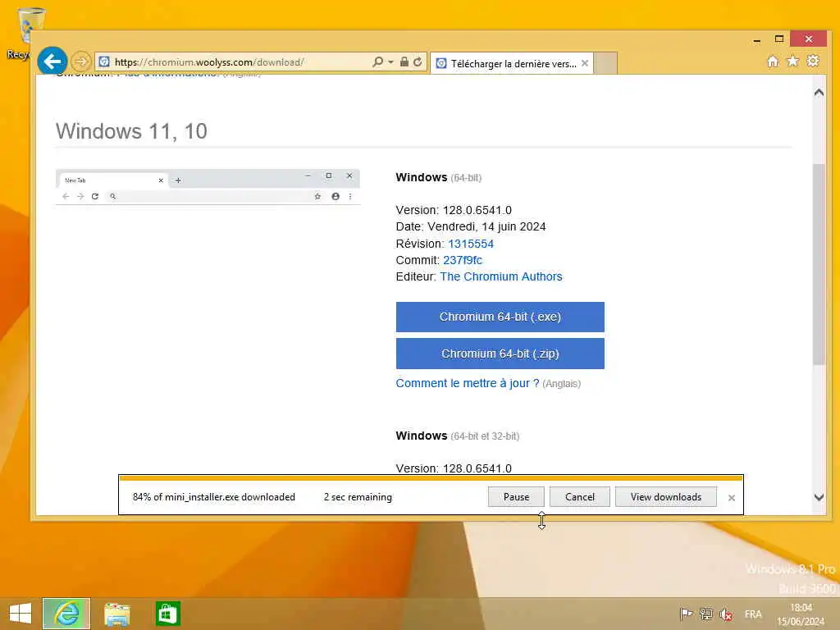Open Comment le mettre à jour ? link
The width and height of the screenshot is (840, 630).
click(x=467, y=384)
